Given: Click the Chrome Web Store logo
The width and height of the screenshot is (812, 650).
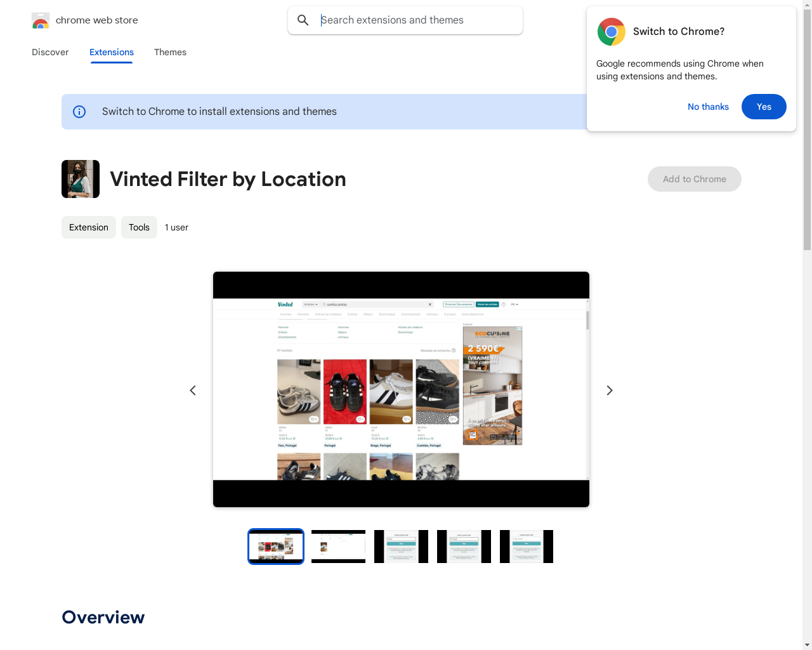Looking at the screenshot, I should point(41,20).
